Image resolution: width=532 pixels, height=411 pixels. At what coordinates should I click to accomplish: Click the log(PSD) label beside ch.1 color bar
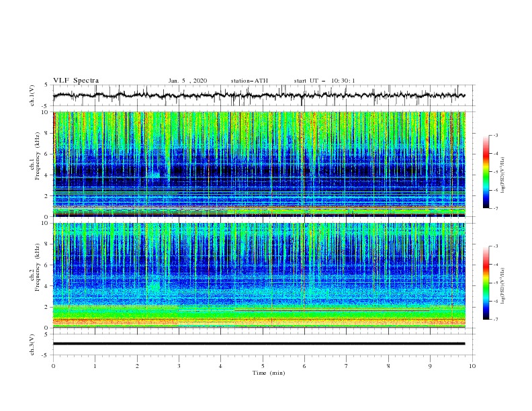point(503,175)
